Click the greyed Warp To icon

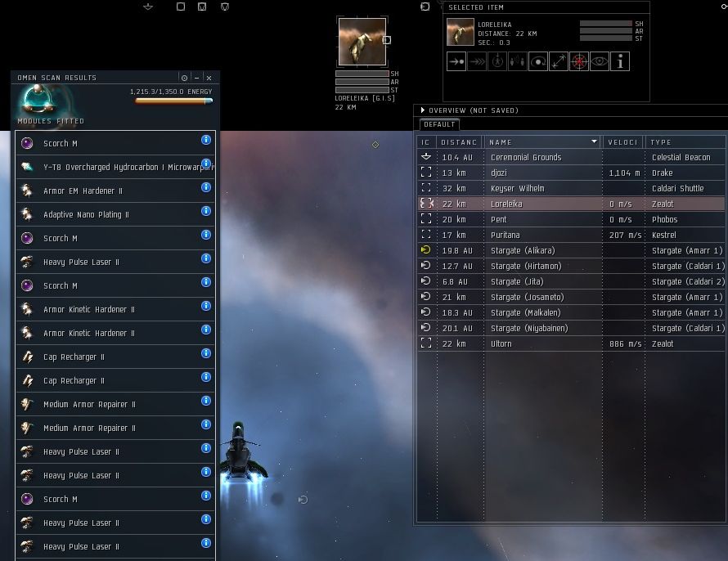coord(476,61)
